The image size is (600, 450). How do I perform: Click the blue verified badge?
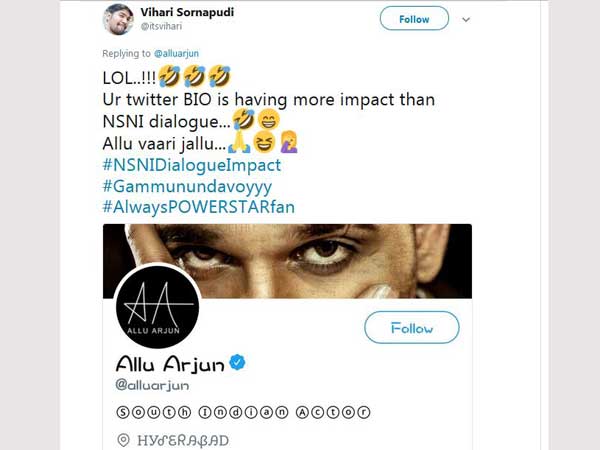click(238, 361)
